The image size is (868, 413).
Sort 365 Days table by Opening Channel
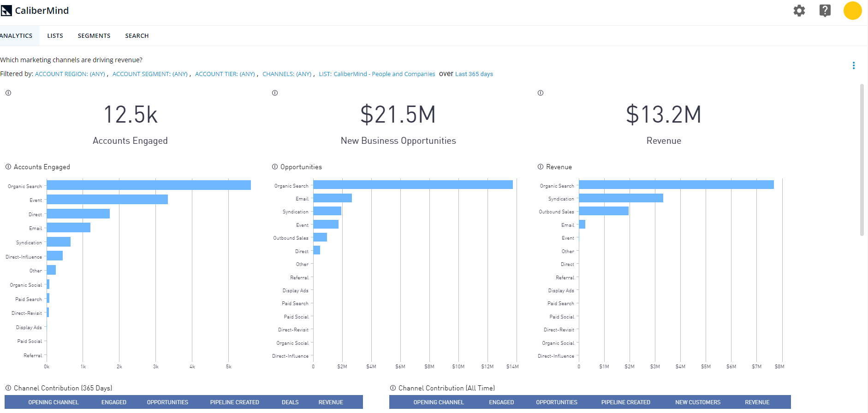54,402
